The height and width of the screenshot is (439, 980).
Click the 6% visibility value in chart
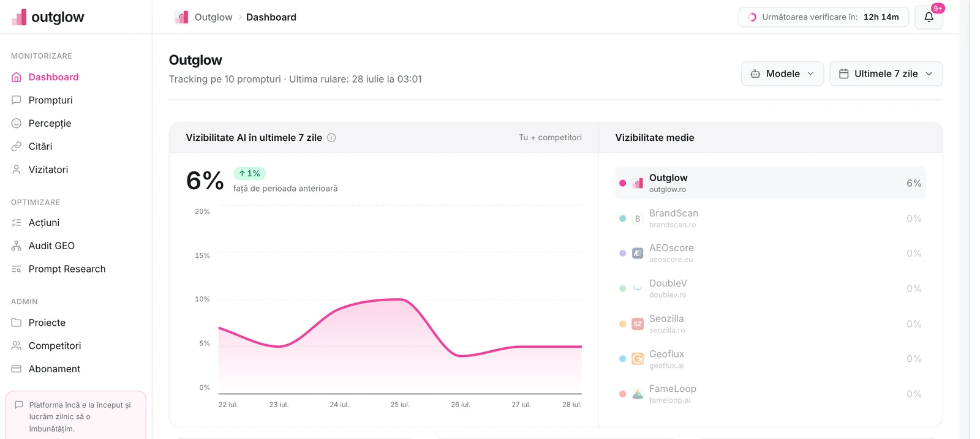(205, 181)
